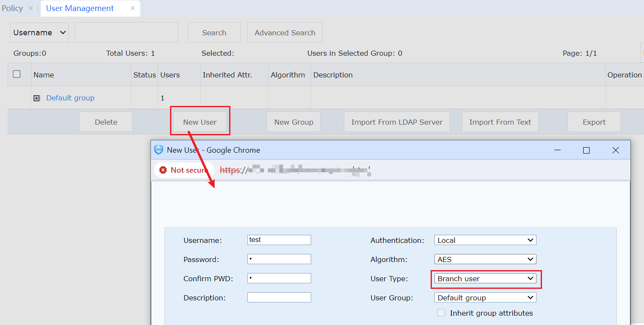This screenshot has height=325, width=644.
Task: Open the Default group link
Action: (70, 98)
